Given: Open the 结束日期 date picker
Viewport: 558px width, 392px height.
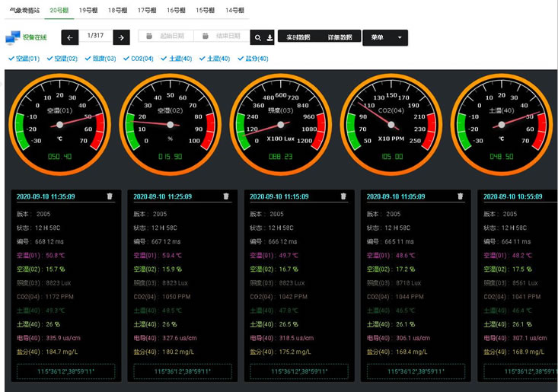Looking at the screenshot, I should pyautogui.click(x=222, y=37).
